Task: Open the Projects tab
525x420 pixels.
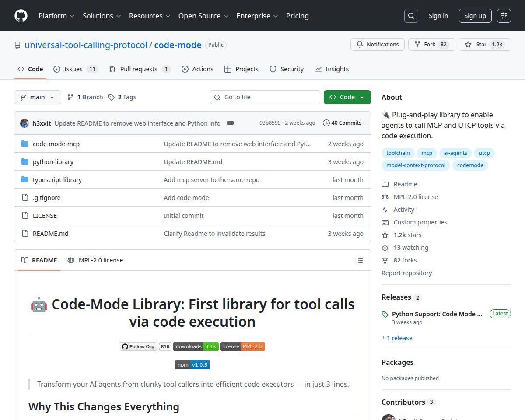Action: [x=241, y=69]
